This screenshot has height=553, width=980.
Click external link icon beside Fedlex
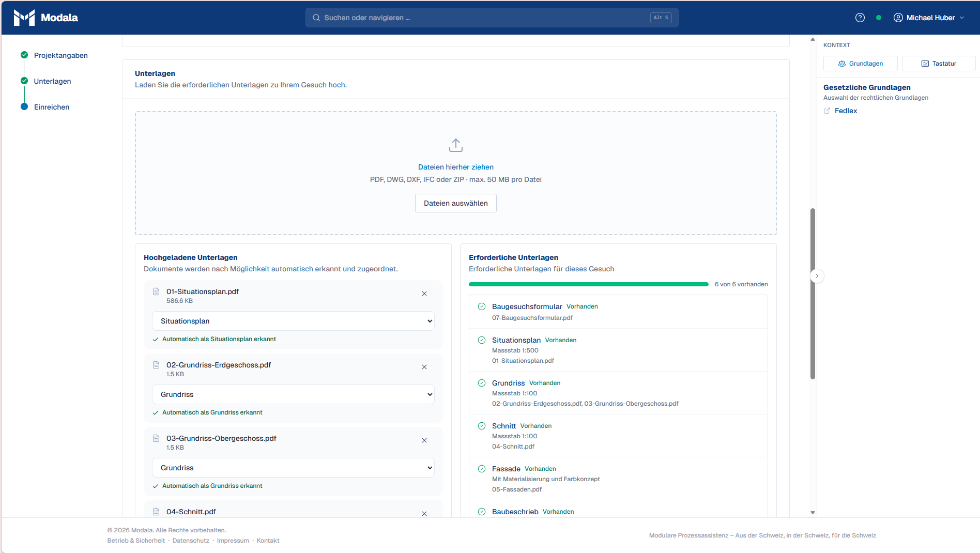(x=827, y=111)
